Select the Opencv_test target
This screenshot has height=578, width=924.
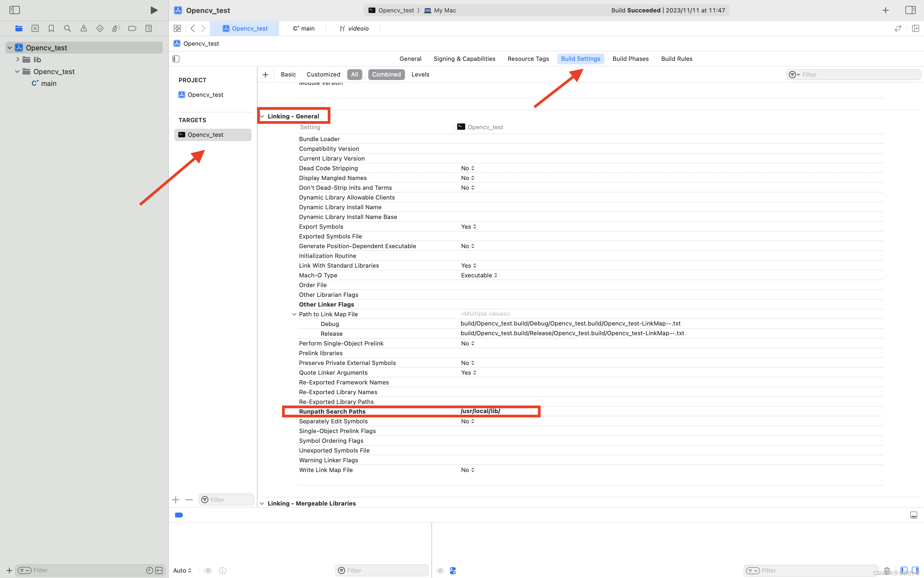[x=213, y=135]
